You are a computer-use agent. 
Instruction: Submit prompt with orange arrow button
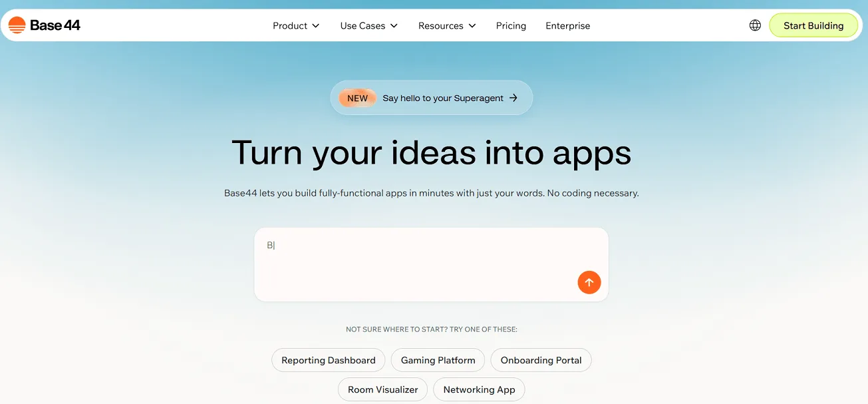pos(589,282)
